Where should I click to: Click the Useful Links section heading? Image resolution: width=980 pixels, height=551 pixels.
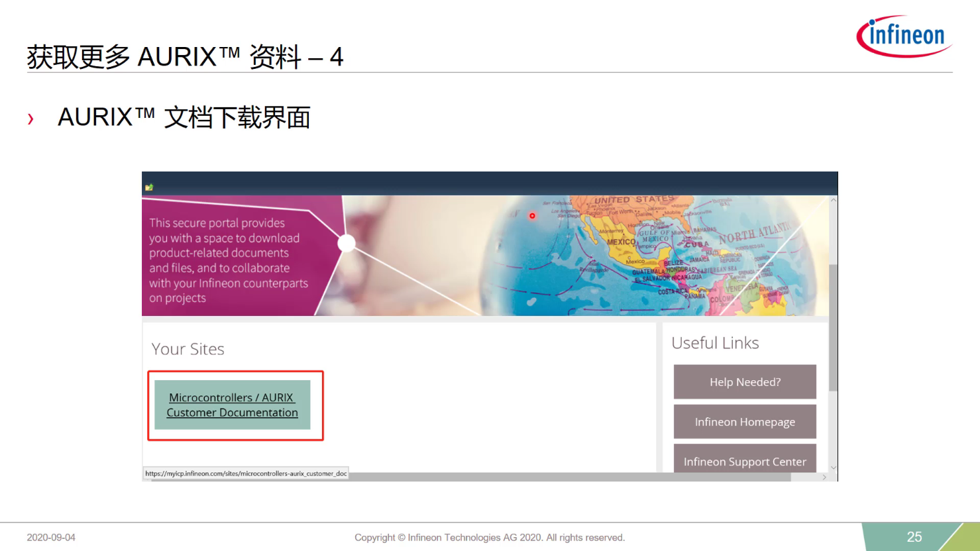click(x=715, y=343)
